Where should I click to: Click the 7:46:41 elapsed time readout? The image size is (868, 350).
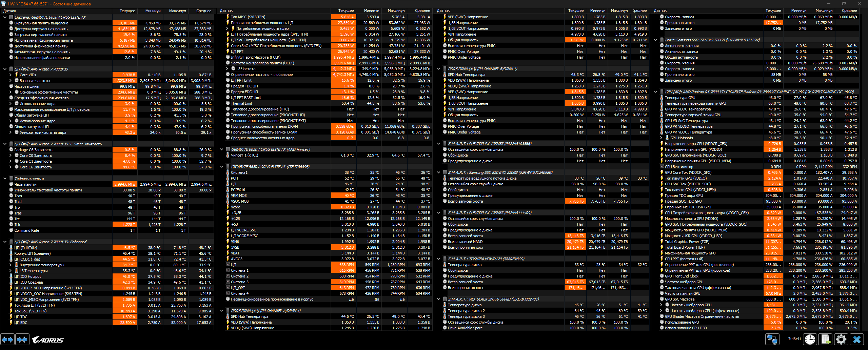tap(794, 339)
